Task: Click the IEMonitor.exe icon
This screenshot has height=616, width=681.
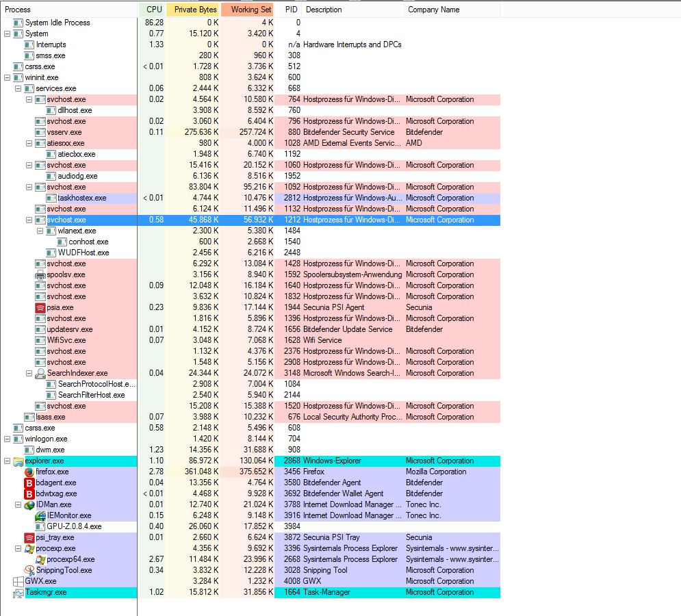Action: [x=40, y=515]
